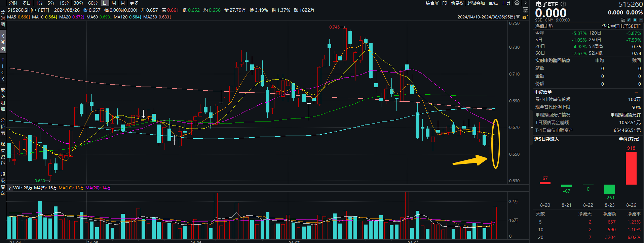Click info icon beside 电子ETF title
The width and height of the screenshot is (644, 243).
click(x=563, y=4)
